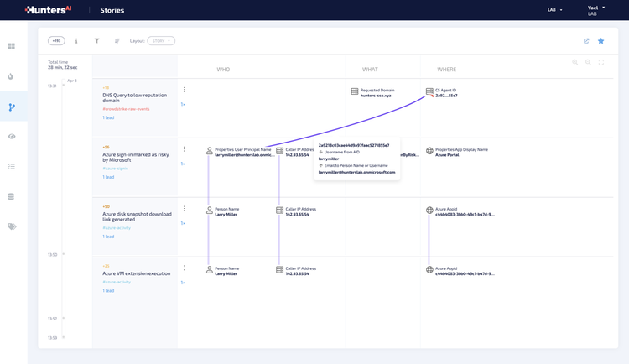This screenshot has height=364, width=629.
Task: Open 1 lead link under DNS Query
Action: click(108, 117)
